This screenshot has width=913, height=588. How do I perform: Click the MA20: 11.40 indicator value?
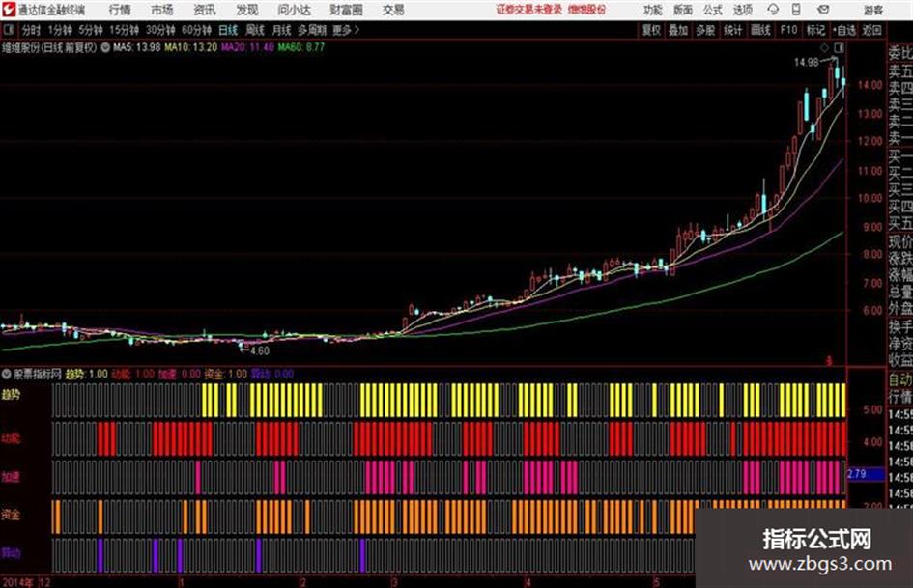click(x=247, y=47)
